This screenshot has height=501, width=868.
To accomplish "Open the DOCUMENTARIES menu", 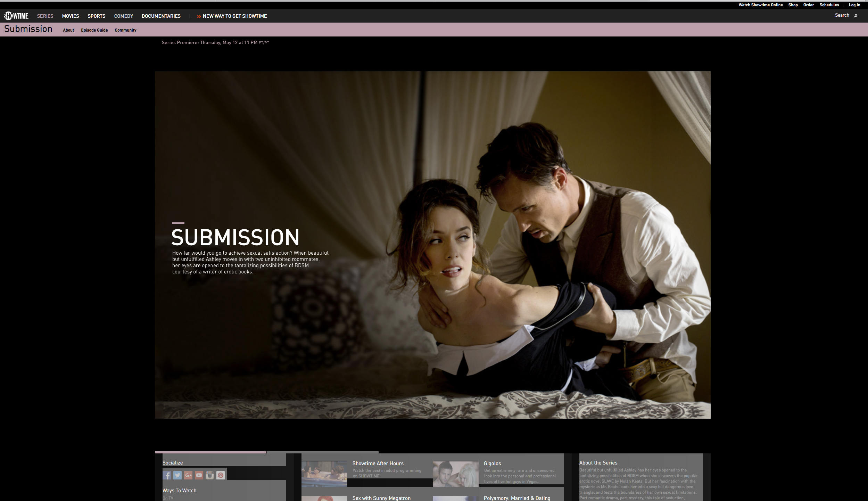I will coord(161,16).
